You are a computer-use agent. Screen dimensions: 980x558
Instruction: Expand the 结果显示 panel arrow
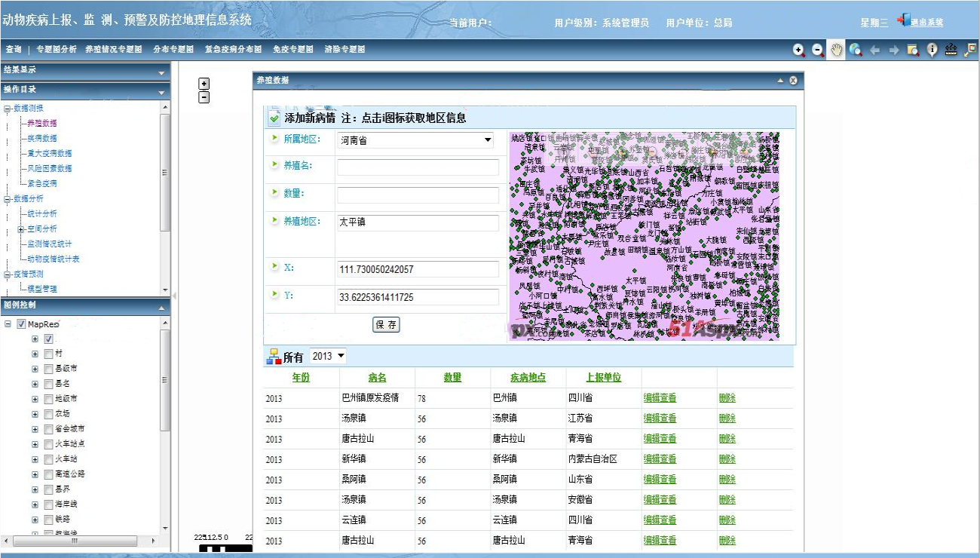click(161, 73)
